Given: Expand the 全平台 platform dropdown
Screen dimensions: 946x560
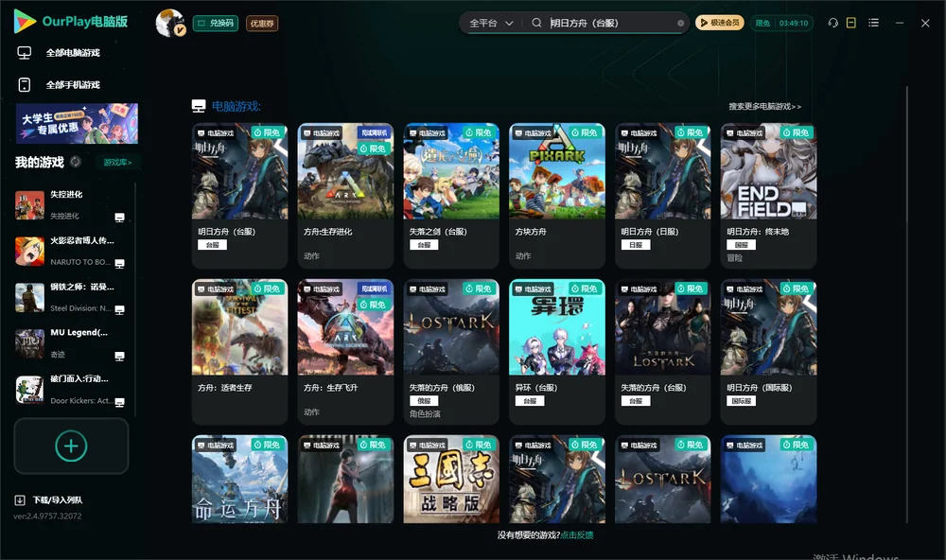Looking at the screenshot, I should coord(491,23).
